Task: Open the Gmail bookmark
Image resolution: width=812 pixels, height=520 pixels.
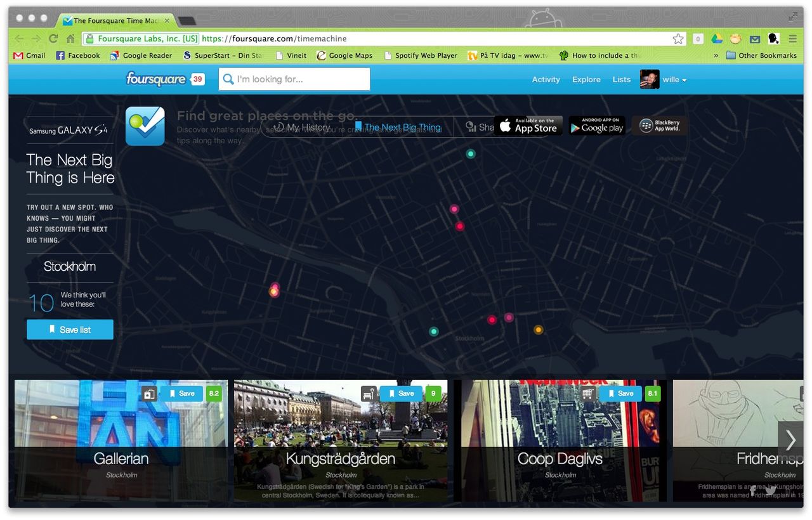Action: click(x=29, y=56)
